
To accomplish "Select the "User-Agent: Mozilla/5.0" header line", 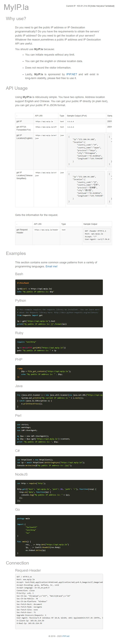I will [x=60, y=618].
